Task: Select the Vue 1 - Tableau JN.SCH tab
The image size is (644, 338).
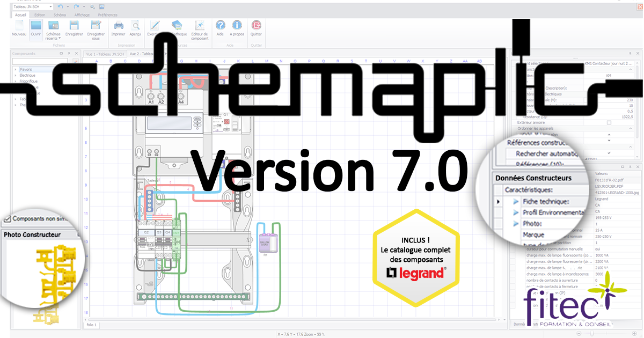Action: 105,54
